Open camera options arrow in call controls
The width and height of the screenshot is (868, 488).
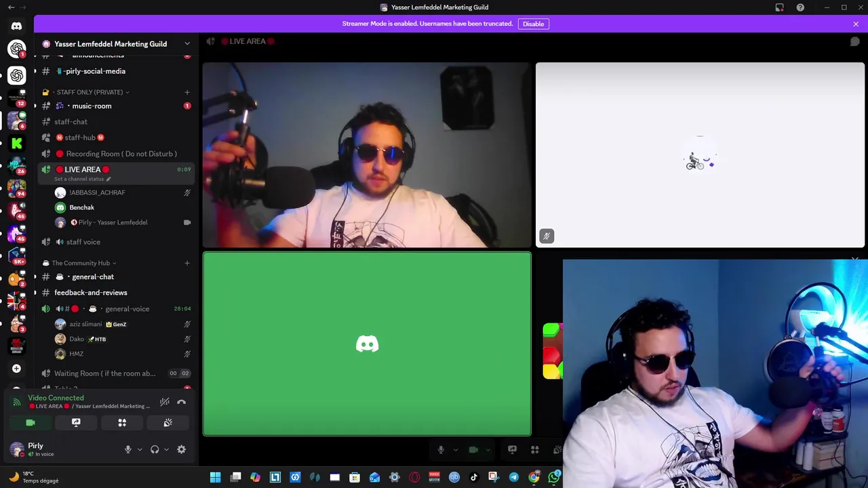point(488,449)
